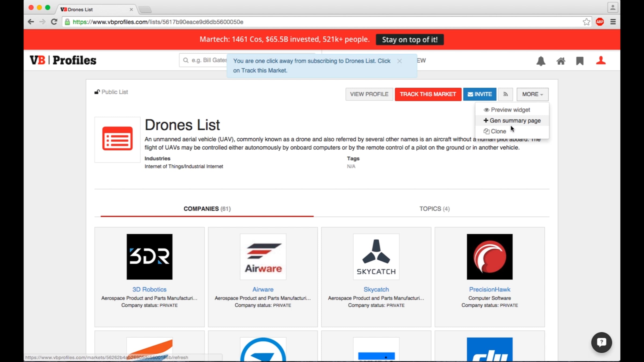
Task: Click the AdBlock Plus extension icon
Action: (600, 22)
